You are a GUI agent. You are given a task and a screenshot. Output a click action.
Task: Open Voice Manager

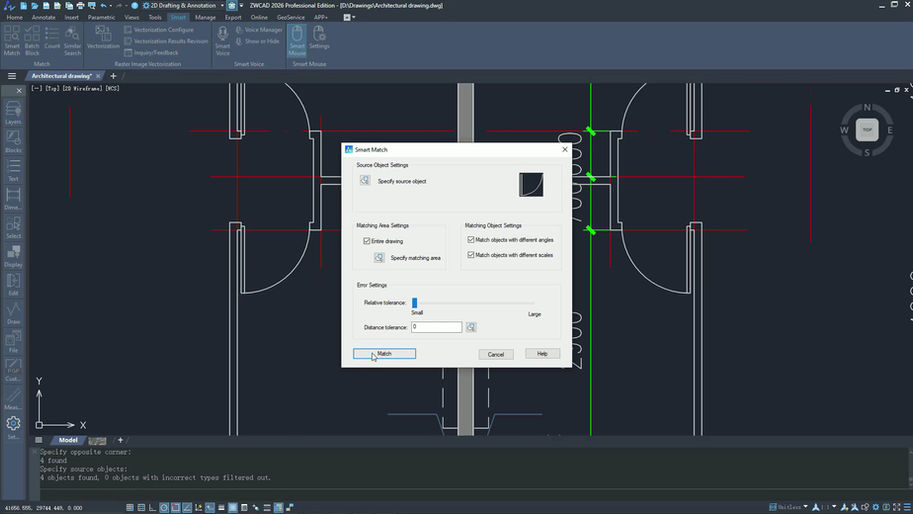point(259,30)
